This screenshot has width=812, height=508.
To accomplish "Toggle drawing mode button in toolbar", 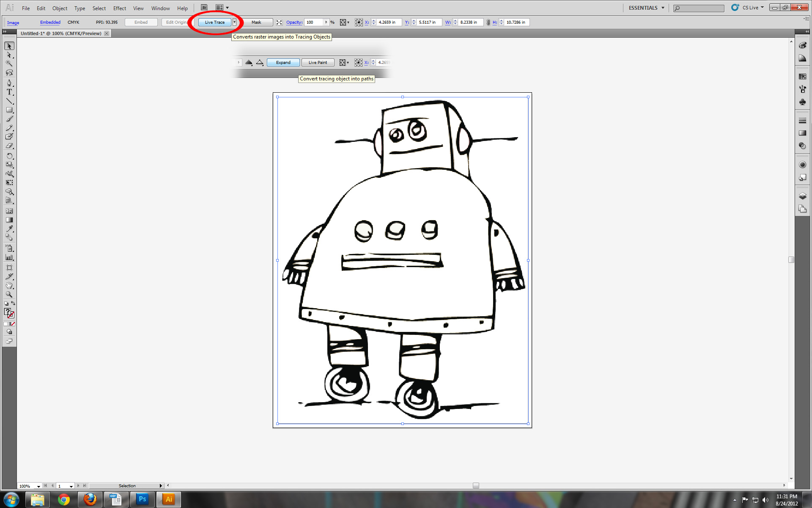I will tap(9, 332).
